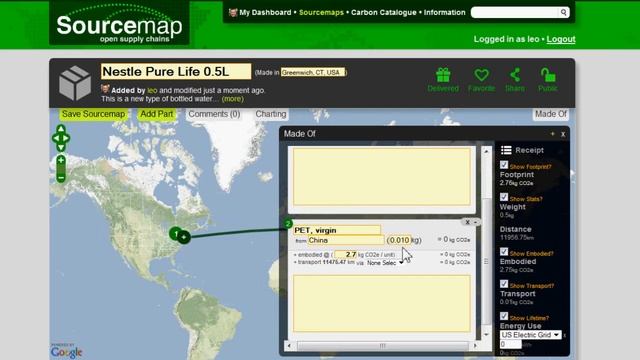Click the PET, virgin name field
The height and width of the screenshot is (360, 640).
point(337,230)
